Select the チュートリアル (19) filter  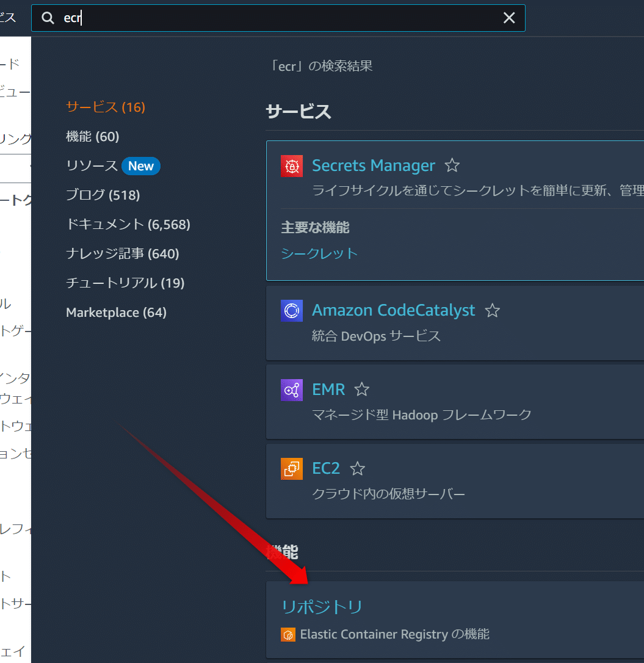[x=125, y=283]
